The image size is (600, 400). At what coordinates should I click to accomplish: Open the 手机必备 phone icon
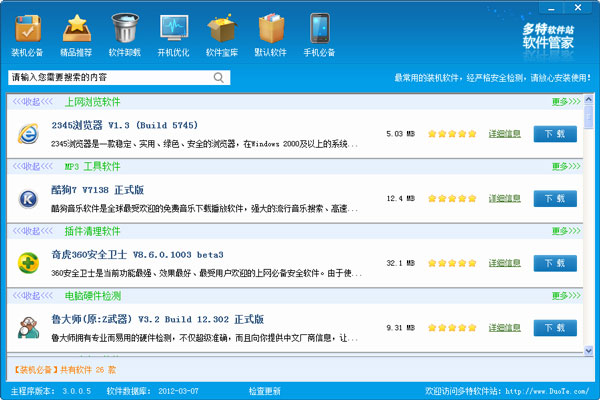coord(320,28)
